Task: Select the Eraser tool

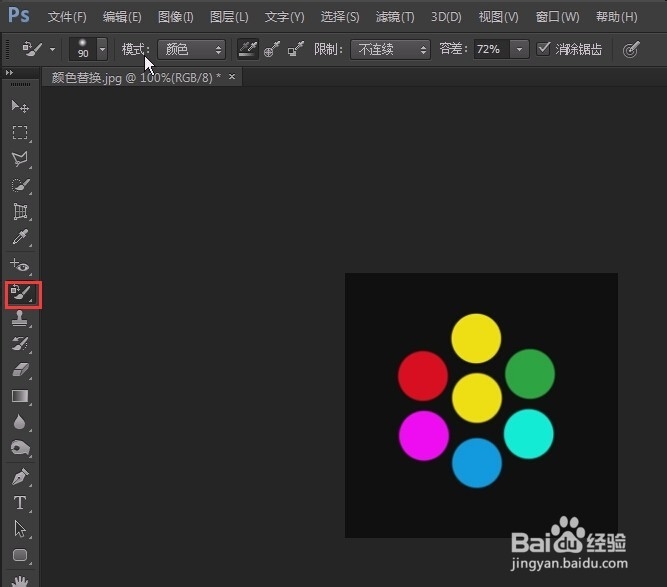Action: pos(20,370)
